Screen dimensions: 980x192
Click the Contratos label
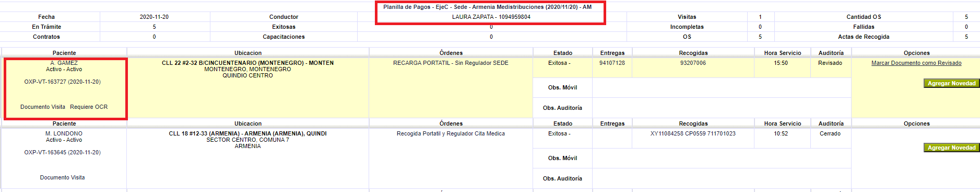click(x=46, y=37)
